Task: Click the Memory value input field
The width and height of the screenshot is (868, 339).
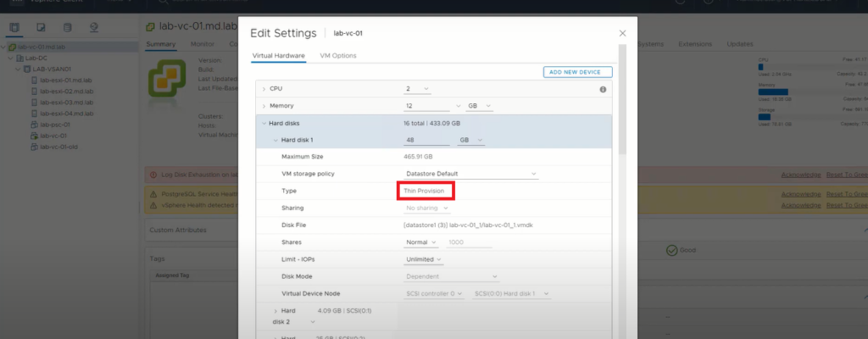Action: pyautogui.click(x=427, y=106)
